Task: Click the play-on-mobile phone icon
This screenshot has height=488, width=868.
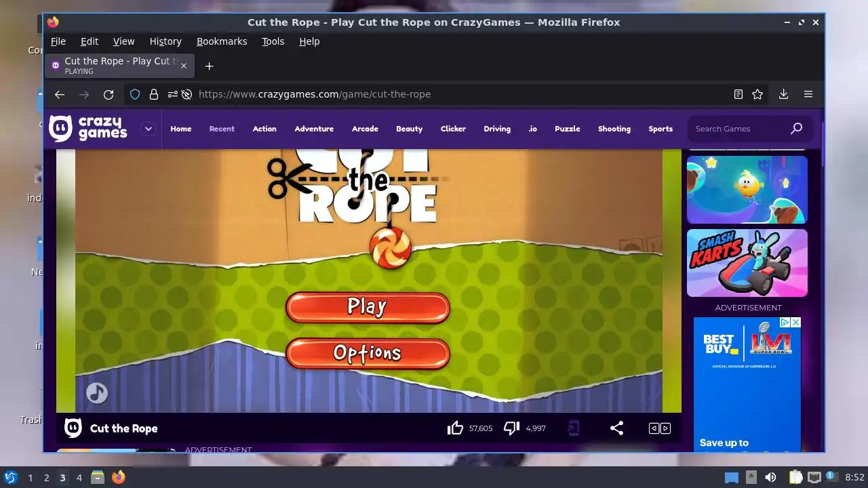Action: click(x=573, y=428)
